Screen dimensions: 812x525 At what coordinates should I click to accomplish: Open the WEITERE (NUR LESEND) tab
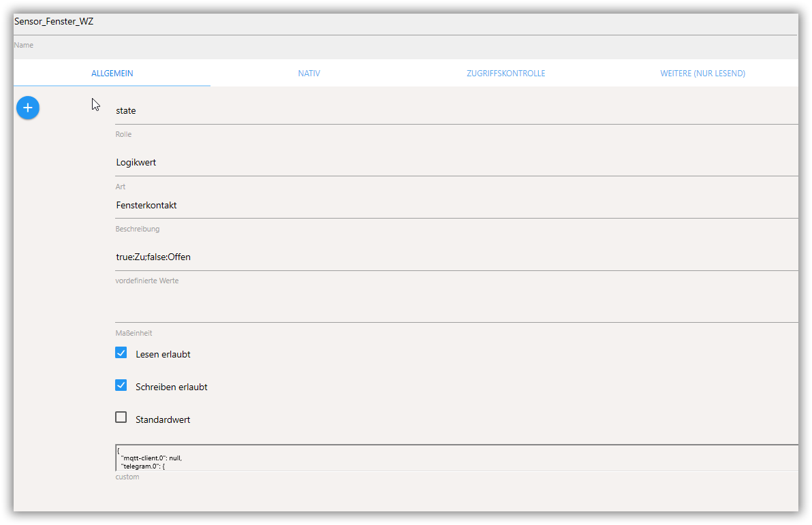[x=702, y=73]
